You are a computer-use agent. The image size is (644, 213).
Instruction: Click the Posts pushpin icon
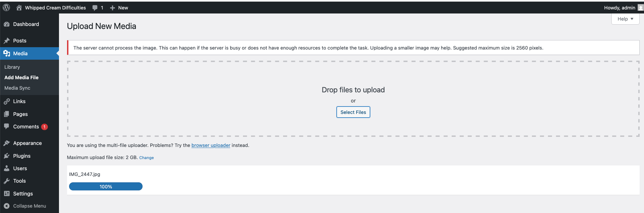(x=7, y=41)
